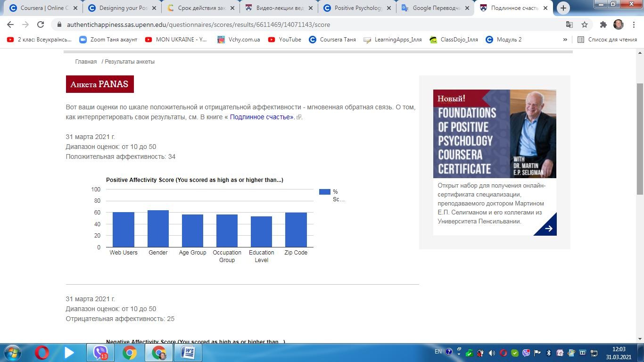Open the Foundations of Positive Psychology ad image
The image size is (644, 362).
tap(495, 134)
